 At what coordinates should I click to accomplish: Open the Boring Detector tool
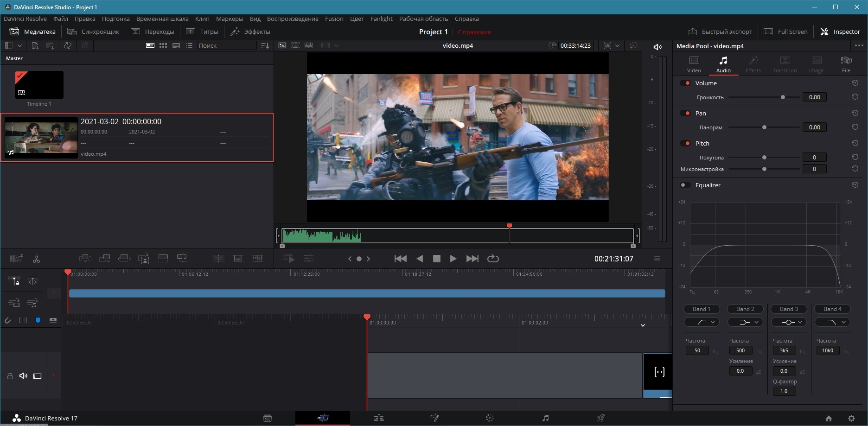(x=16, y=259)
